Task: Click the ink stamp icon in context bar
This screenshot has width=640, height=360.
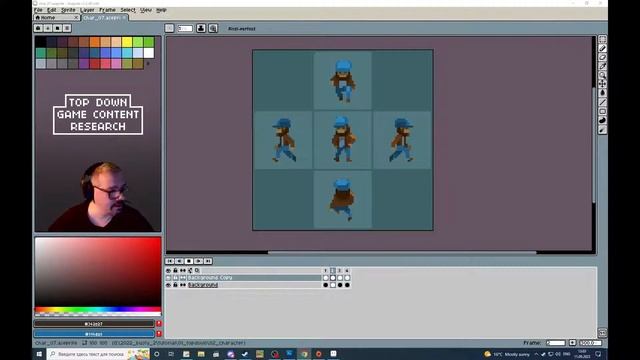Action: [x=201, y=28]
